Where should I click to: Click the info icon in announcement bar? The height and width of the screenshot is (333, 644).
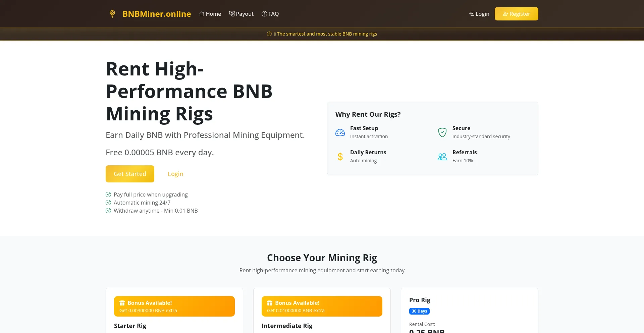(x=269, y=34)
